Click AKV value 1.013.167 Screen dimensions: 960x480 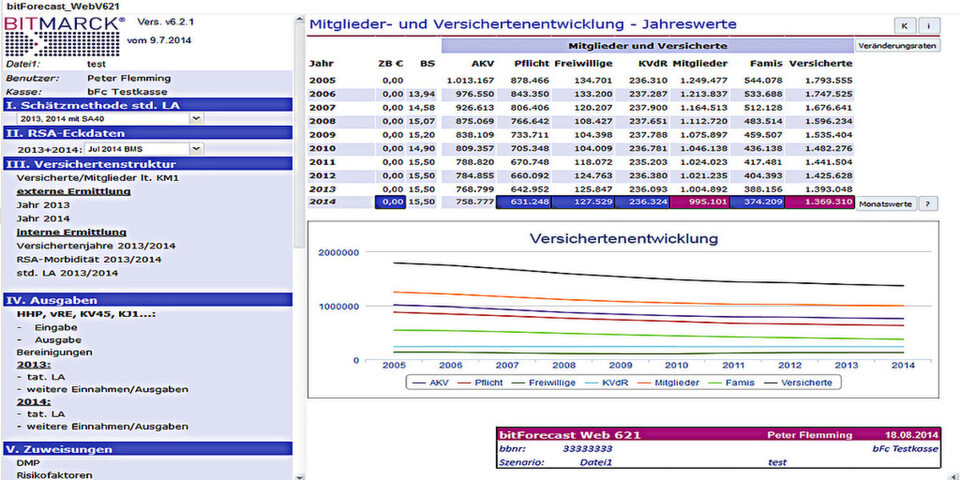tap(470, 80)
